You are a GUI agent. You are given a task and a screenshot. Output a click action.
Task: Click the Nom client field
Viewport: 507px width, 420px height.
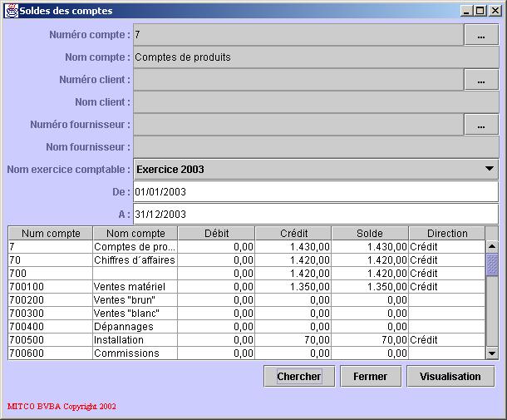point(316,102)
